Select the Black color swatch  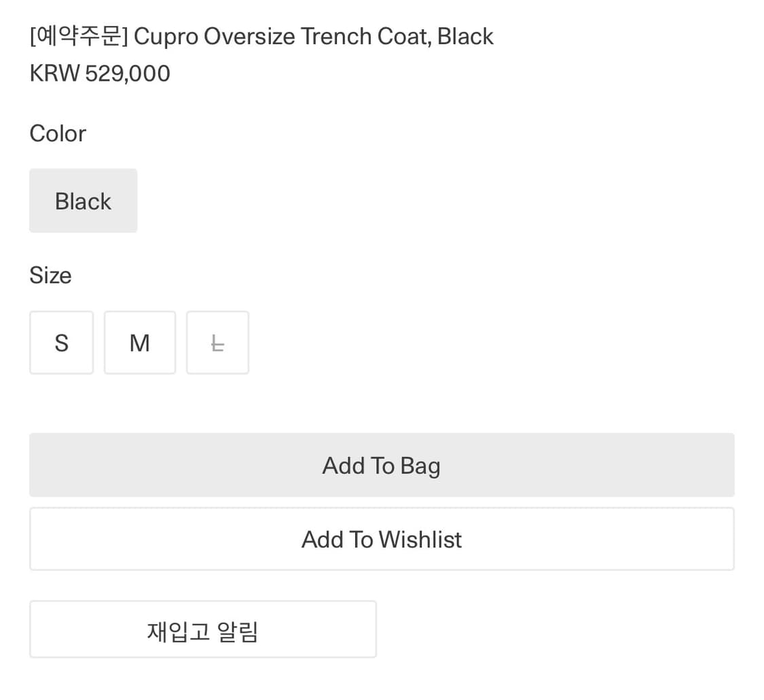click(x=83, y=201)
